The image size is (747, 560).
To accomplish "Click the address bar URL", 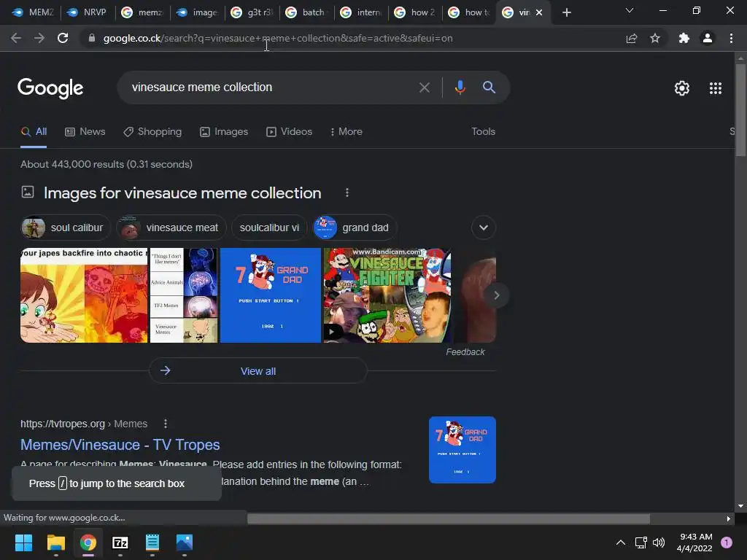I will coord(278,38).
